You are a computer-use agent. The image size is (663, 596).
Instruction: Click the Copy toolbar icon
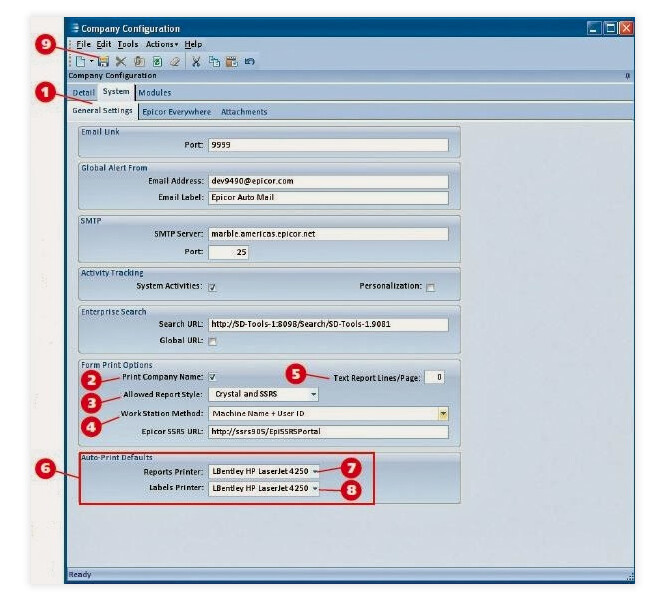coord(214,62)
